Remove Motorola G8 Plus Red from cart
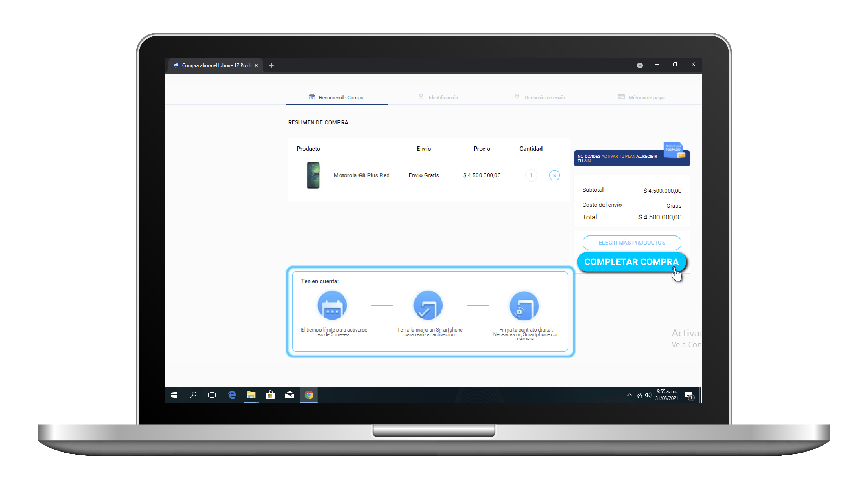Image resolution: width=868 pixels, height=489 pixels. click(554, 175)
